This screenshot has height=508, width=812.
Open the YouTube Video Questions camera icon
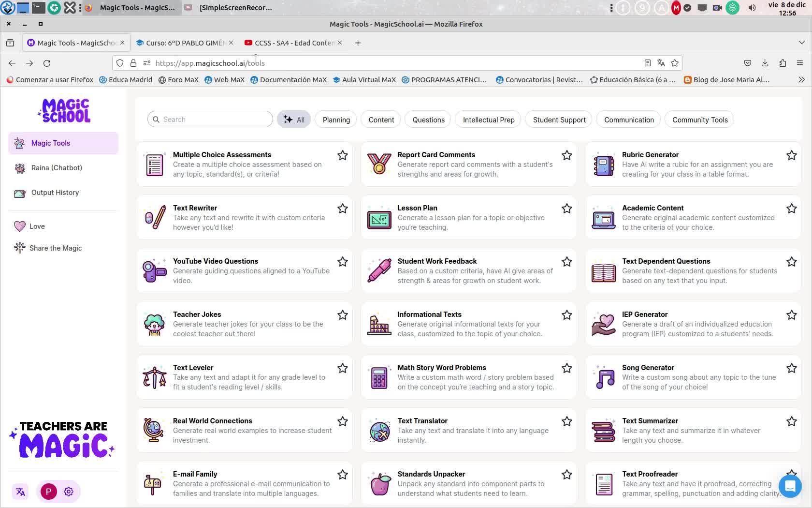[155, 271]
